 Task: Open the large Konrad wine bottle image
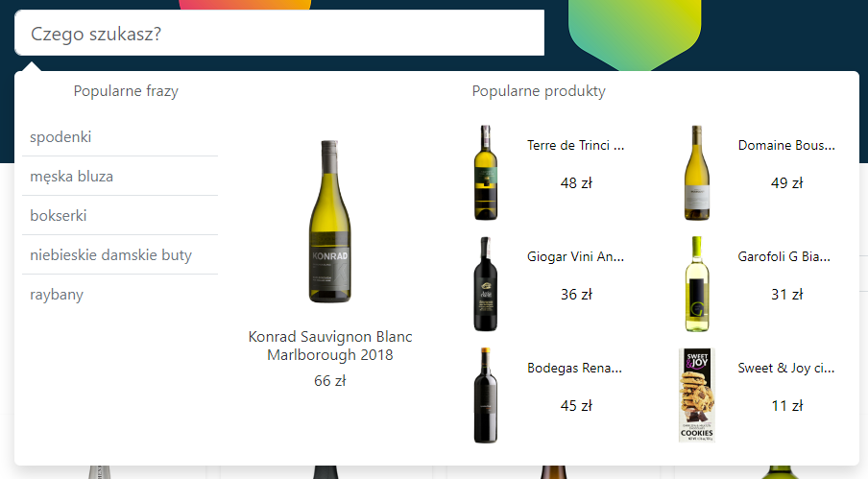coord(330,221)
